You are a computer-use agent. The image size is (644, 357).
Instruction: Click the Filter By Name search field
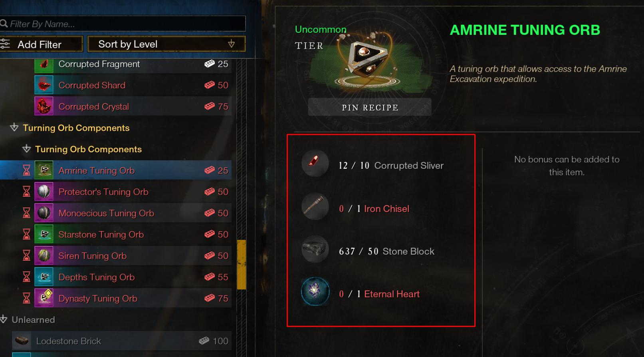pyautogui.click(x=123, y=24)
